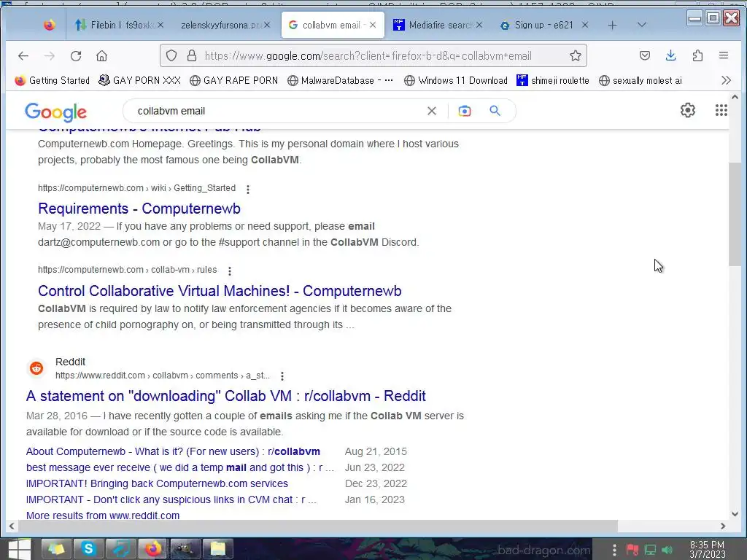747x560 pixels.
Task: Open Control Collaborative Virtual Machines result
Action: (x=220, y=291)
